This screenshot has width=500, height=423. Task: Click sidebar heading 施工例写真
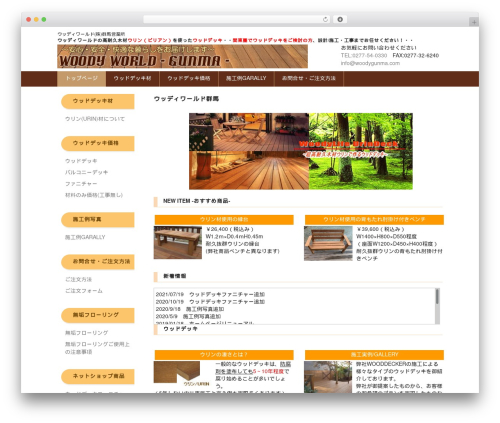(98, 220)
